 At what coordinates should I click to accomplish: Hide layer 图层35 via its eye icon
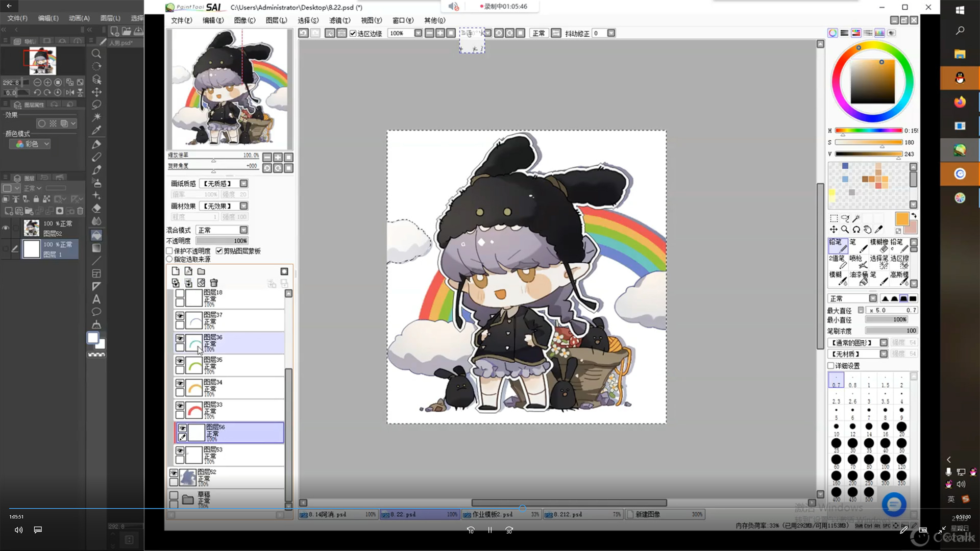[x=180, y=361]
